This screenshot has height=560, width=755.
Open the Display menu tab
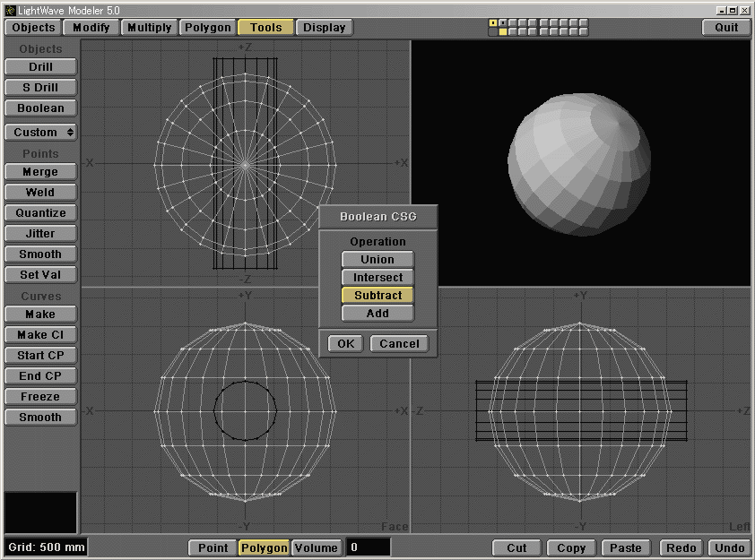324,27
